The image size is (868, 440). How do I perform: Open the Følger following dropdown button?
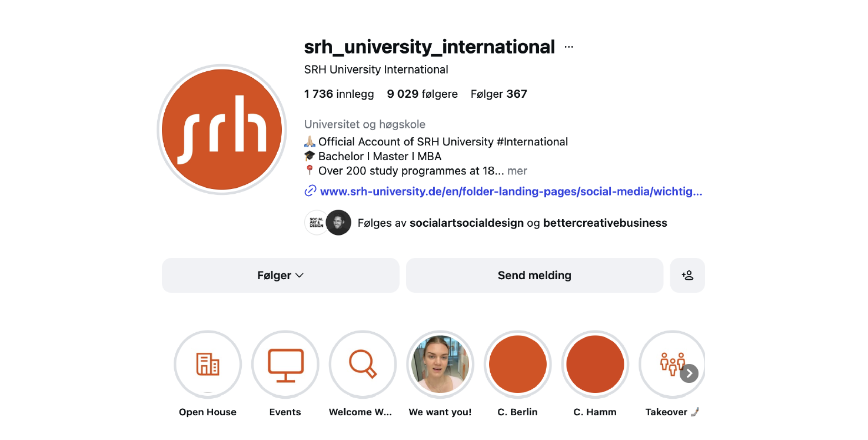pos(281,275)
